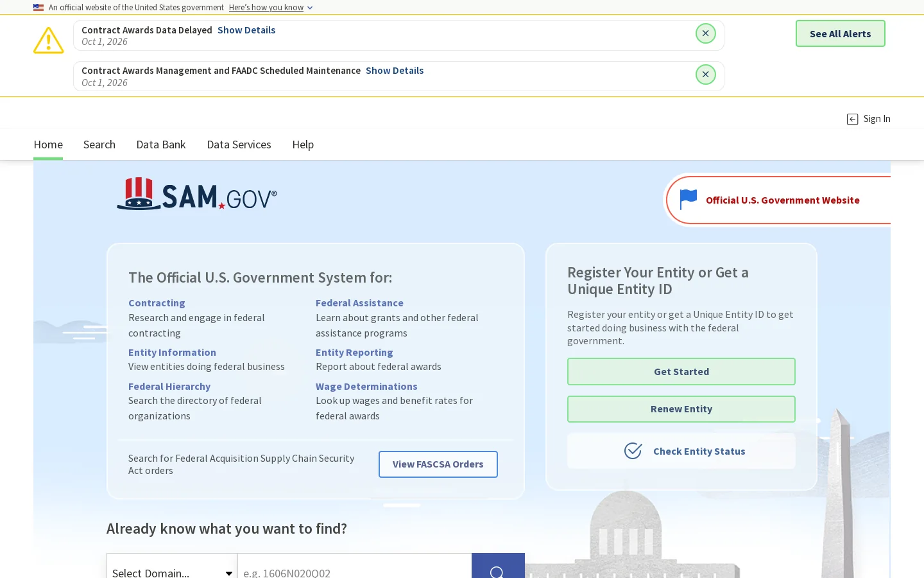The image size is (924, 578).
Task: Click the US flag icon in banner
Action: coord(38,8)
